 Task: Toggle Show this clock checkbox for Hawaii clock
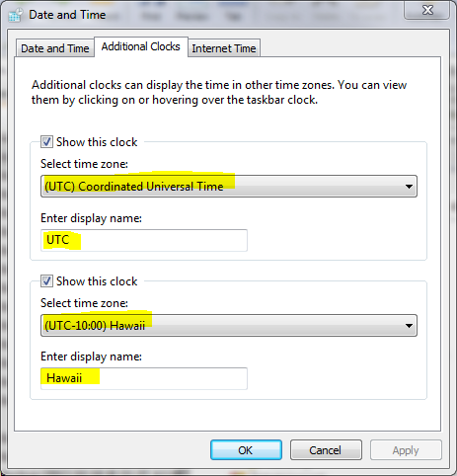point(46,281)
